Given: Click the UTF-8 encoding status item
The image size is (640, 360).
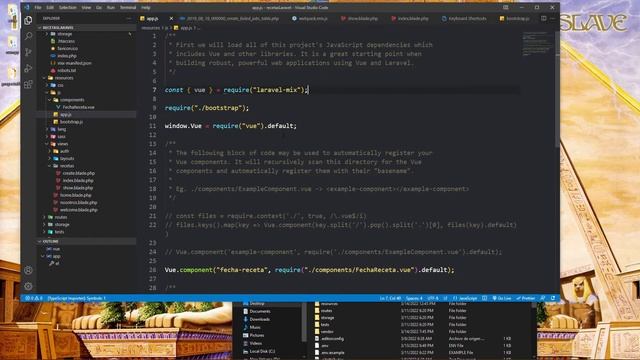Looking at the screenshot, I should [433, 298].
